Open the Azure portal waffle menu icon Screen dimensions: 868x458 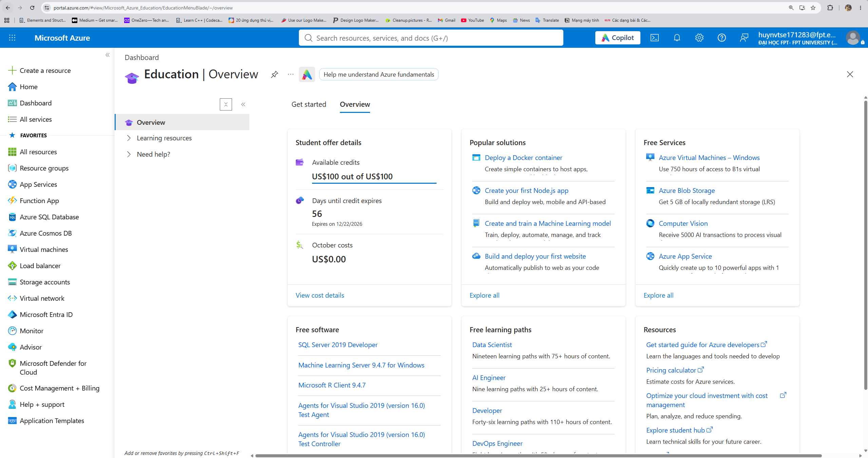[x=12, y=38]
